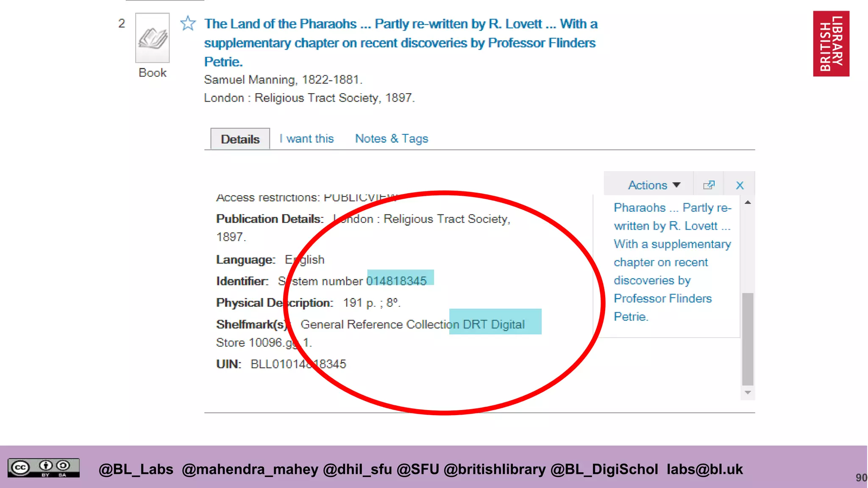Click the Creative Commons license badge

(44, 468)
